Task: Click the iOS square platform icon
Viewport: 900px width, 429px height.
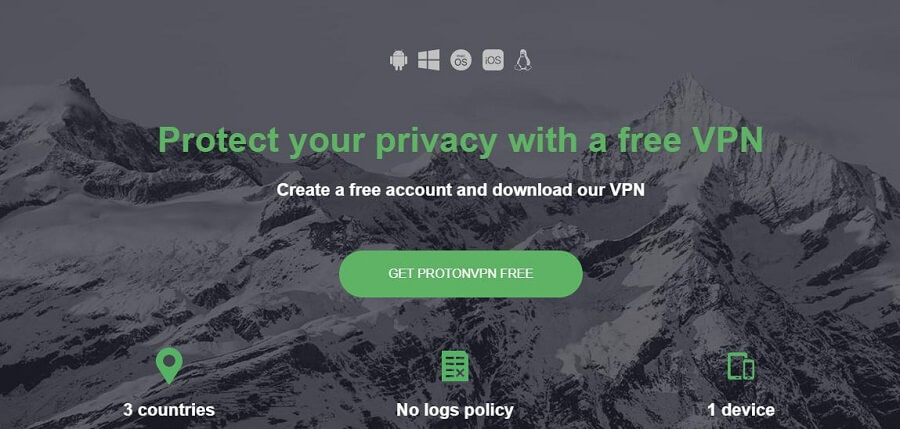Action: click(493, 60)
